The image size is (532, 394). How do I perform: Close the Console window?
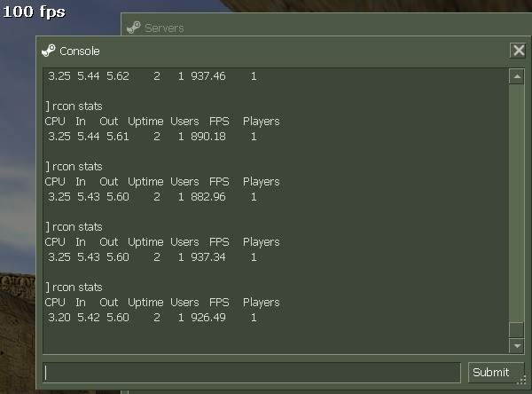pyautogui.click(x=518, y=51)
